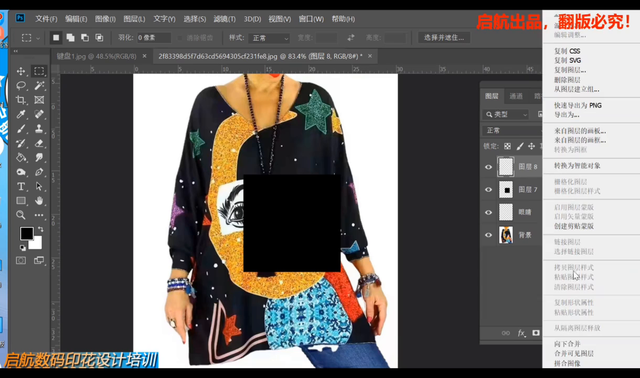
Task: Click the swap foreground and background colors arrow
Action: (40, 229)
